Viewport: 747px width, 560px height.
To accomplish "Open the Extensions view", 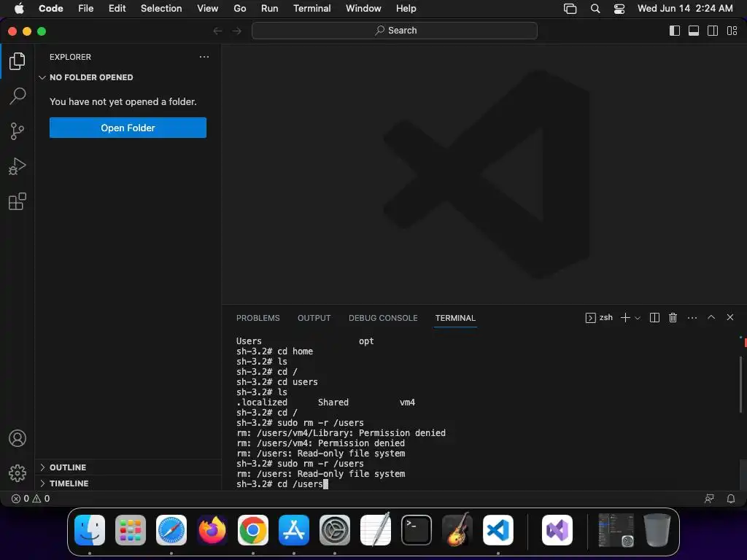I will [x=18, y=201].
